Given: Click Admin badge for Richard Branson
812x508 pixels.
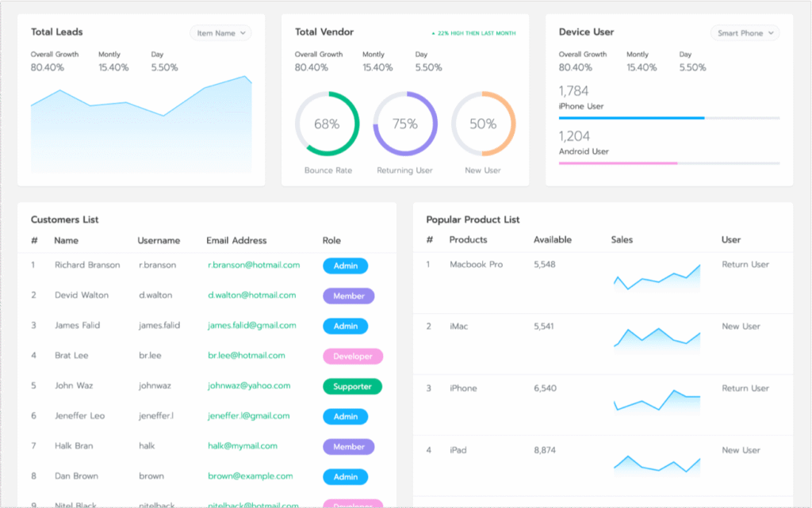Looking at the screenshot, I should (345, 265).
